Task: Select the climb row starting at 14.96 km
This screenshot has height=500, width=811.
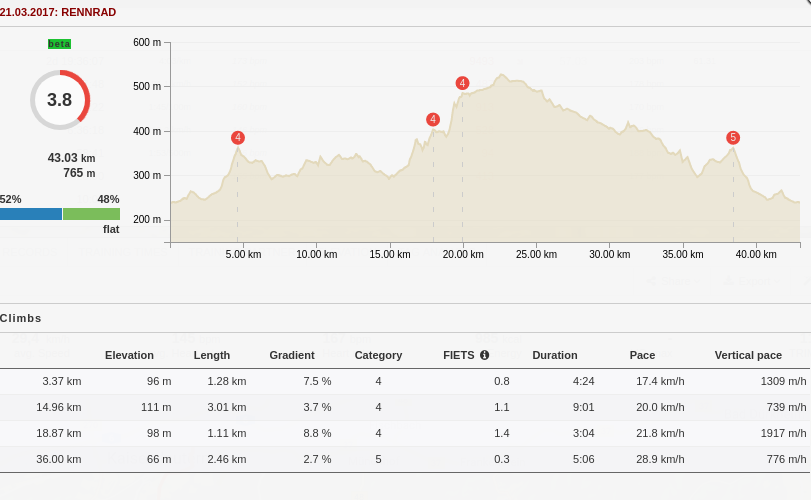Action: 405,407
